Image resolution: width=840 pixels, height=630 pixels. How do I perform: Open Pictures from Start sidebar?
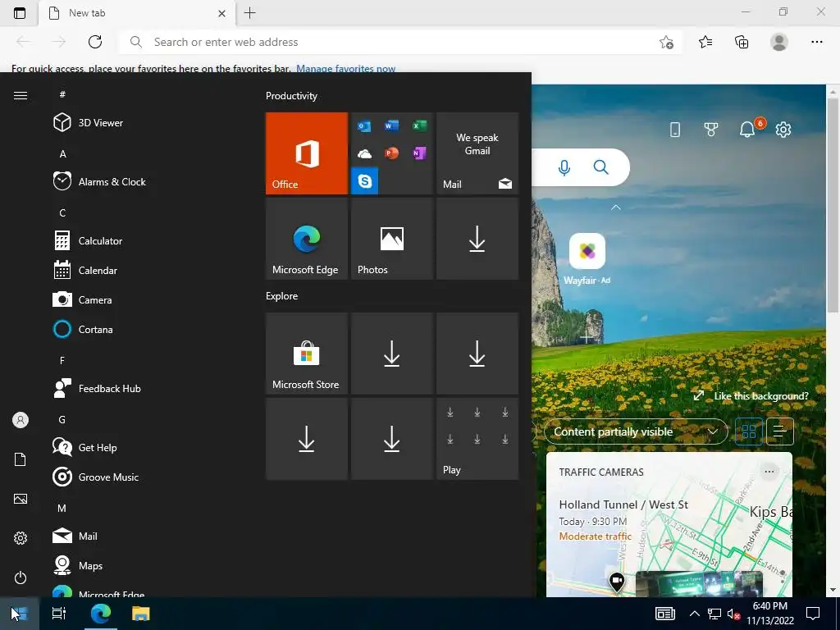[x=21, y=499]
